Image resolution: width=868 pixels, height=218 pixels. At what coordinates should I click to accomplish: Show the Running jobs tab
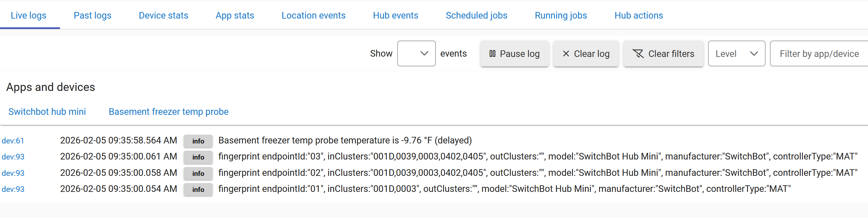(561, 15)
